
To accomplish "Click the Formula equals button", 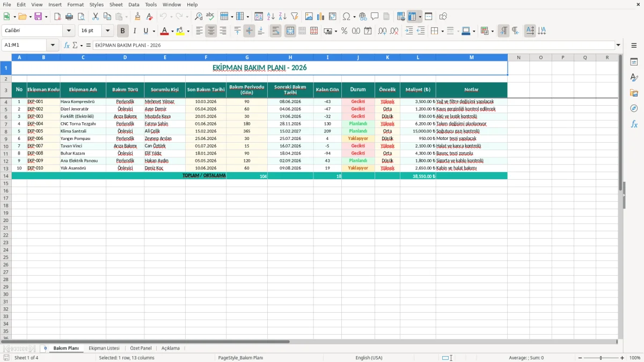I will 88,46.
